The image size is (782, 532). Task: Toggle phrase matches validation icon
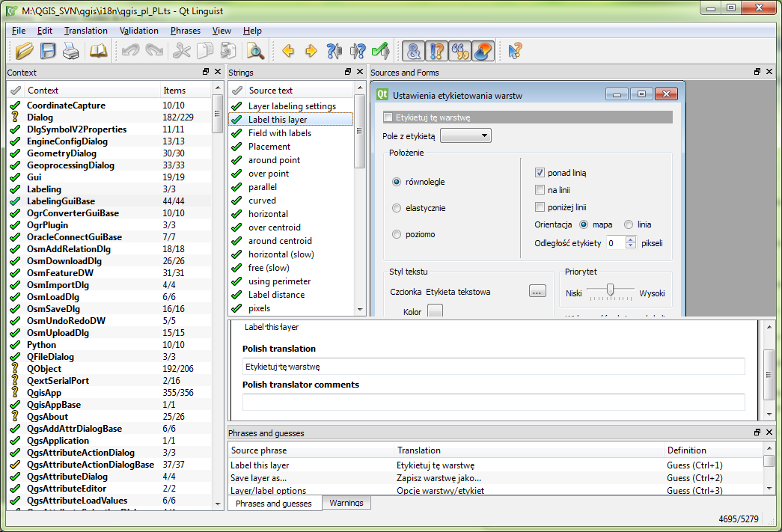click(459, 51)
